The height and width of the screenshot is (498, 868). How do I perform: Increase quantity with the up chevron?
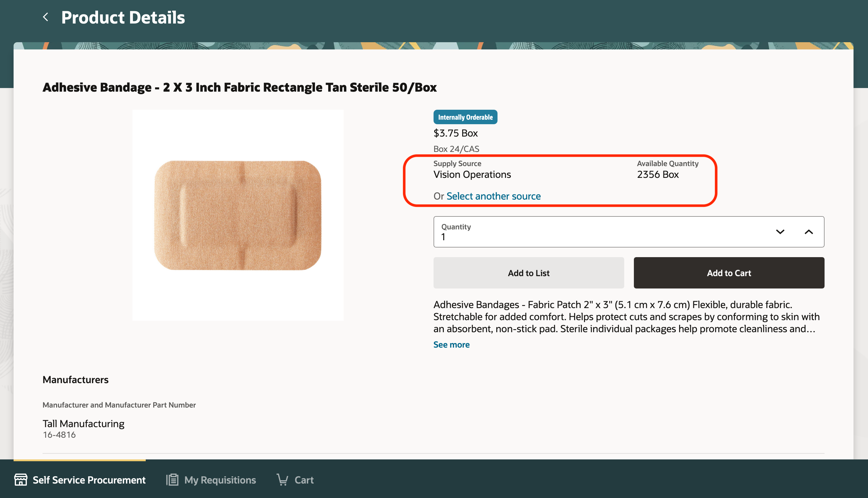click(809, 232)
